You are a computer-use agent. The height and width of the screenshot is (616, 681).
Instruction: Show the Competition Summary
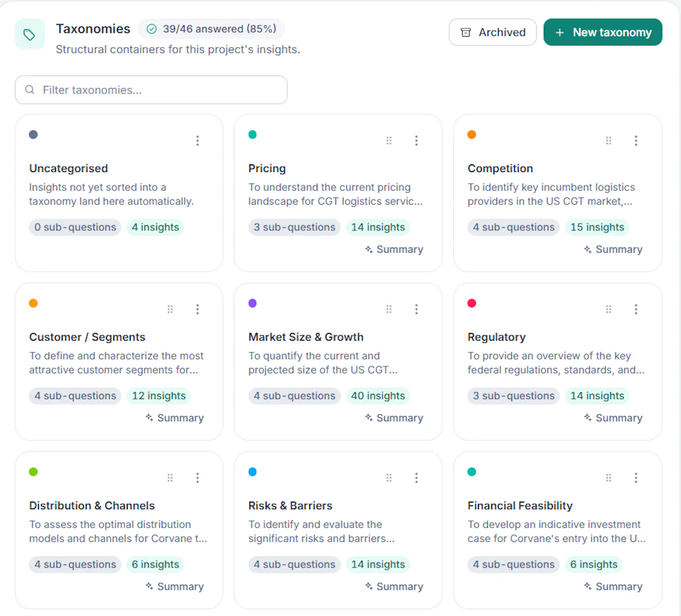[613, 249]
